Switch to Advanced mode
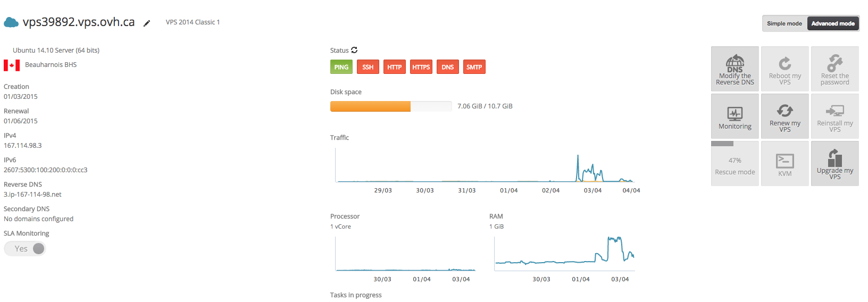The image size is (868, 302). coord(832,23)
